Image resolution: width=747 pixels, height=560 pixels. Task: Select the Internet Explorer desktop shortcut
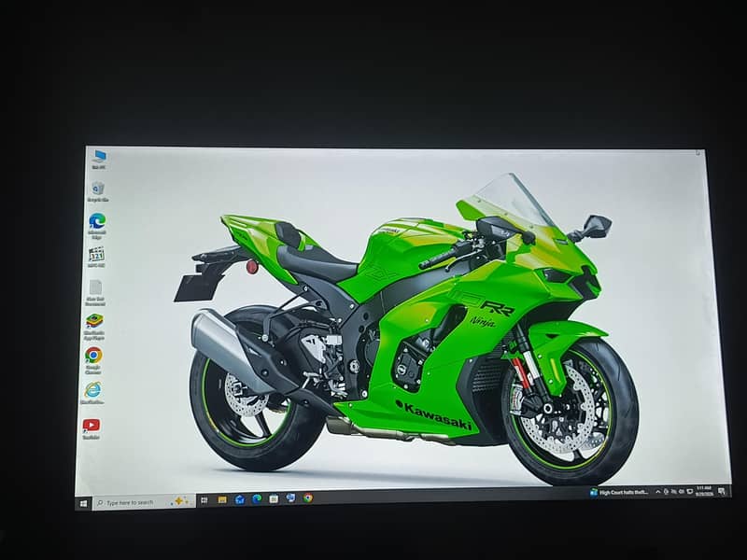(92, 393)
